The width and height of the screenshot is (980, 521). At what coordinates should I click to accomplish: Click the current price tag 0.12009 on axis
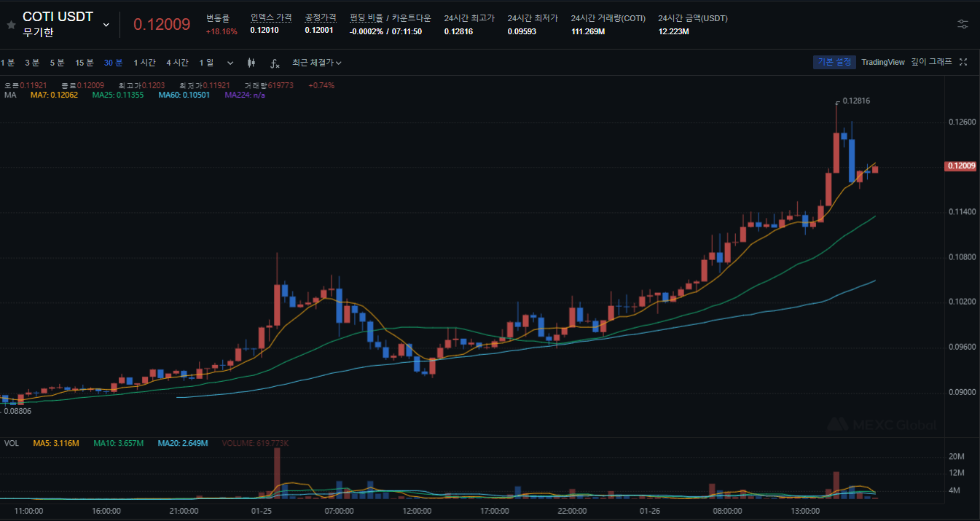click(960, 166)
